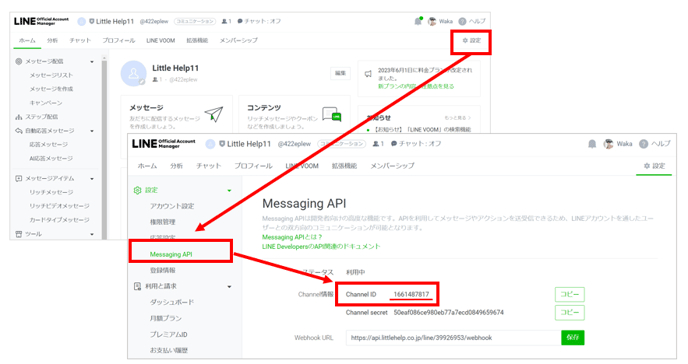Click the チャット:オフ status in back header

(259, 21)
